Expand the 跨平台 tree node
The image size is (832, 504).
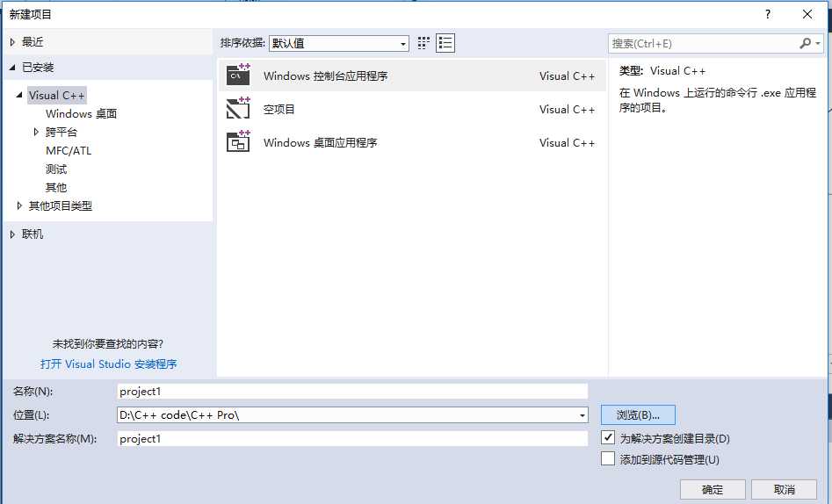point(36,132)
